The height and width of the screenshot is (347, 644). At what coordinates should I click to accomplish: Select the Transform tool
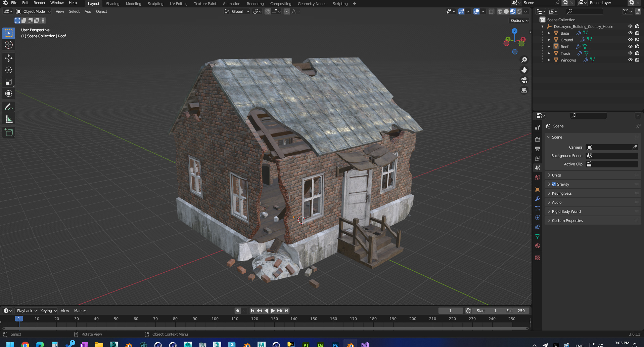click(x=9, y=93)
